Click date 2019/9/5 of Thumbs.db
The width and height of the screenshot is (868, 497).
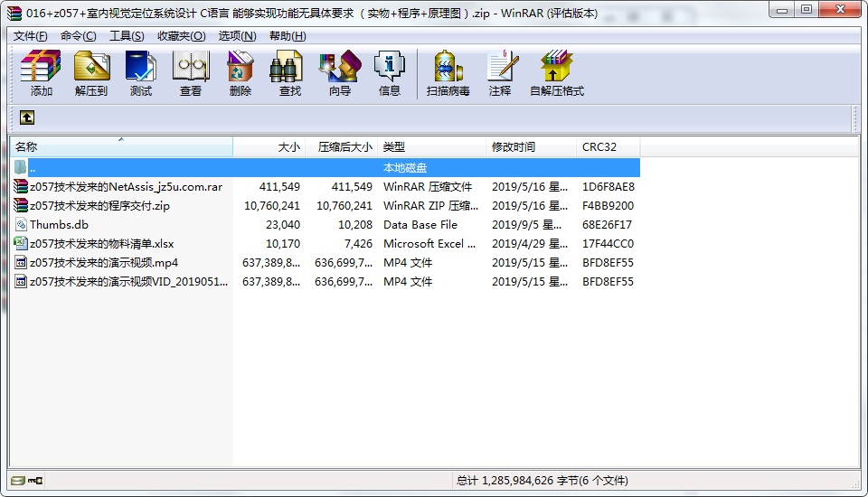coord(526,225)
